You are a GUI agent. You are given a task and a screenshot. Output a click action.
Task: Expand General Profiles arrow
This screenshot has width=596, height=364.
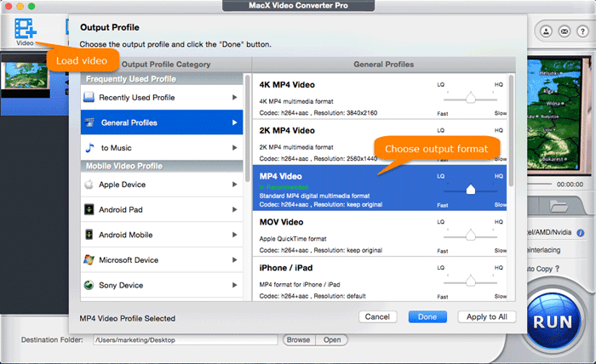(x=234, y=122)
